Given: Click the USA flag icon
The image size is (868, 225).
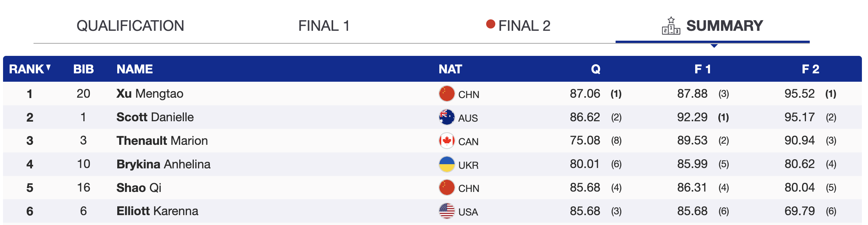Looking at the screenshot, I should [x=447, y=211].
